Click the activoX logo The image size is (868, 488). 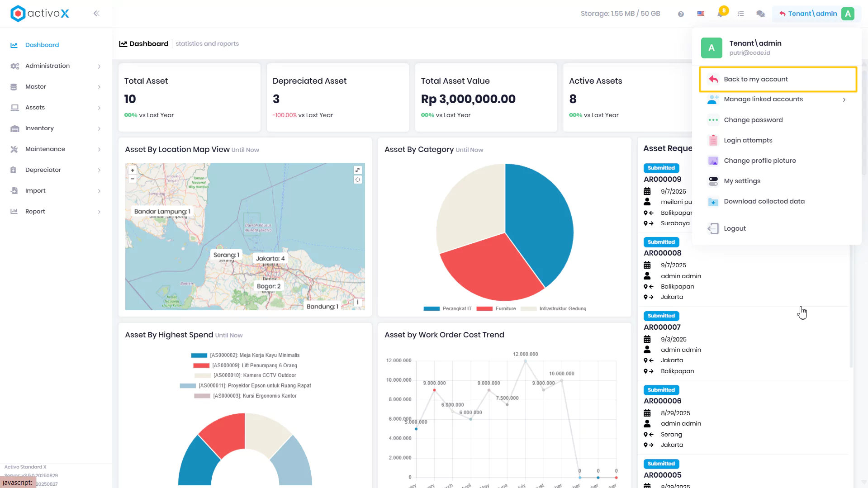[x=40, y=14]
